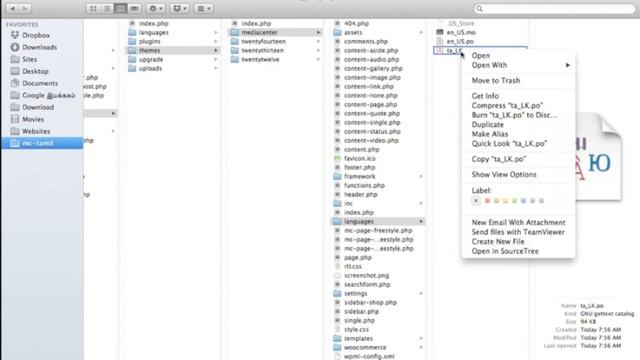Apply the red label color
The height and width of the screenshot is (360, 640).
pos(487,201)
